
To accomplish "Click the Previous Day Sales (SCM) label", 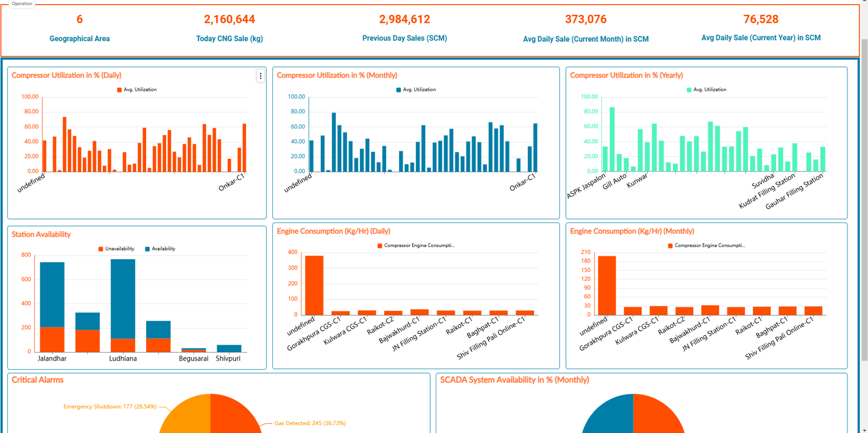I will tap(404, 38).
